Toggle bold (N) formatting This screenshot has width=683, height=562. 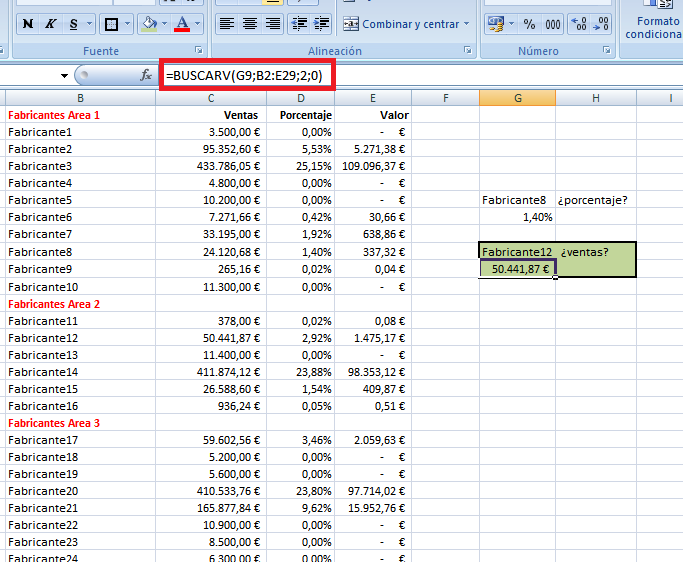click(x=27, y=23)
